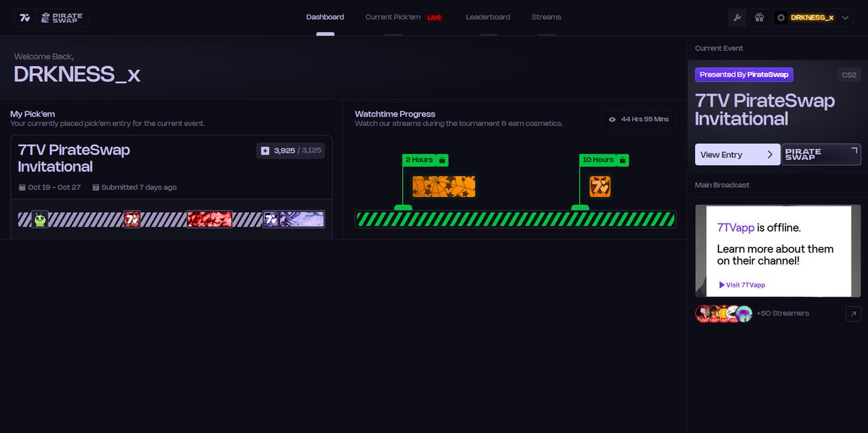Click the red LIVE badge

pyautogui.click(x=435, y=17)
